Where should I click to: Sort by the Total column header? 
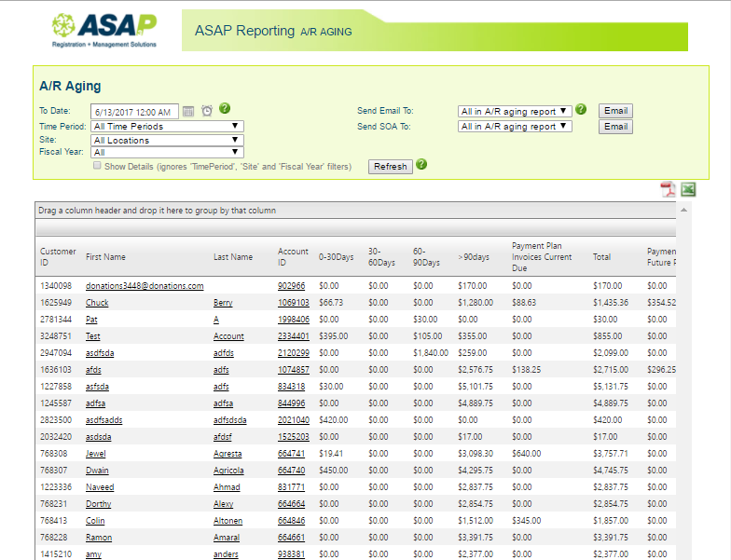602,257
